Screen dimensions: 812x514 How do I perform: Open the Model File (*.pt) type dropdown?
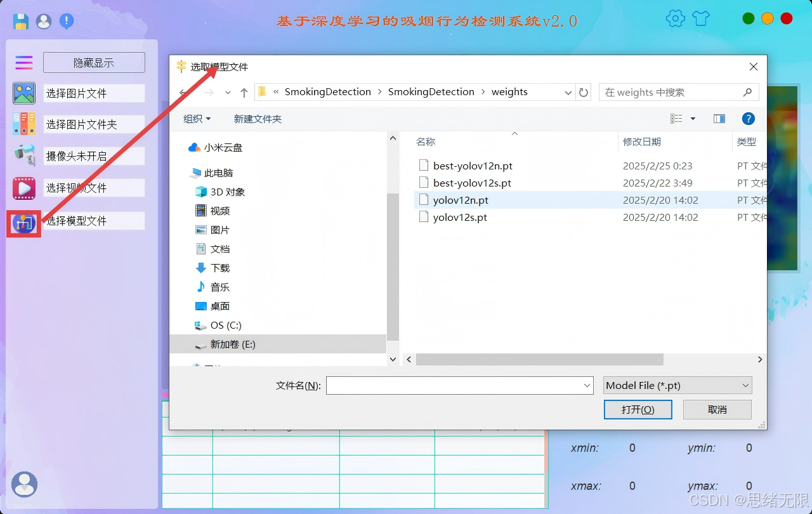tap(677, 385)
